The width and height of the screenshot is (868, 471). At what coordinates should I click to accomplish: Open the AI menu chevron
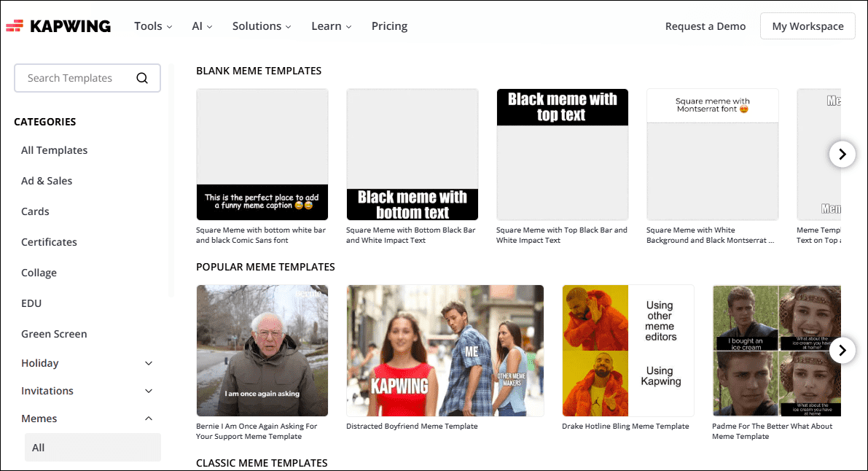click(x=211, y=26)
